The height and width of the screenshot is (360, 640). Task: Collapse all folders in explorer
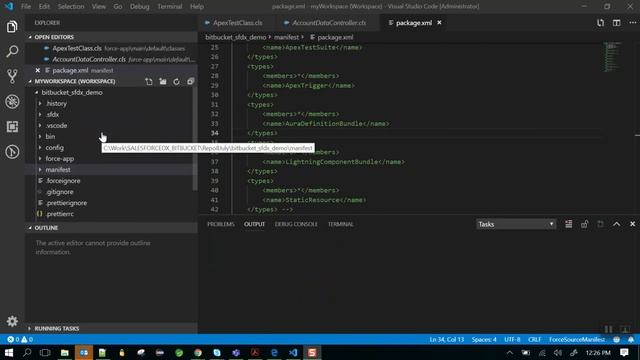190,82
